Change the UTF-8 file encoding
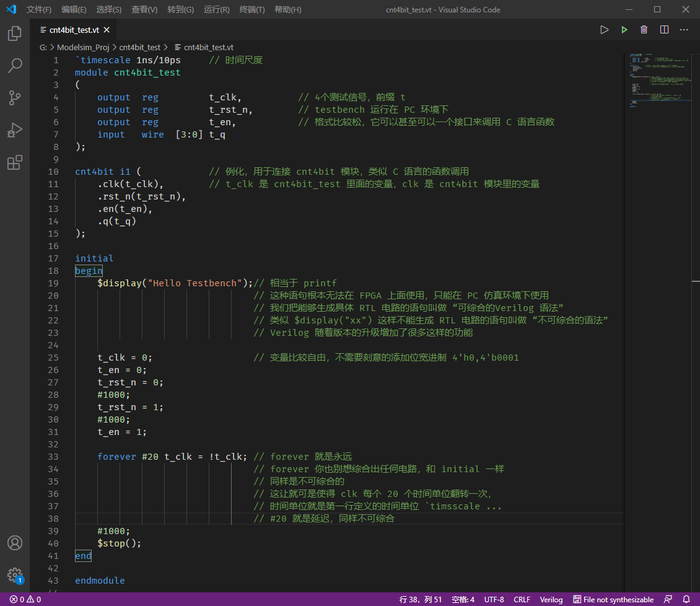 click(494, 599)
